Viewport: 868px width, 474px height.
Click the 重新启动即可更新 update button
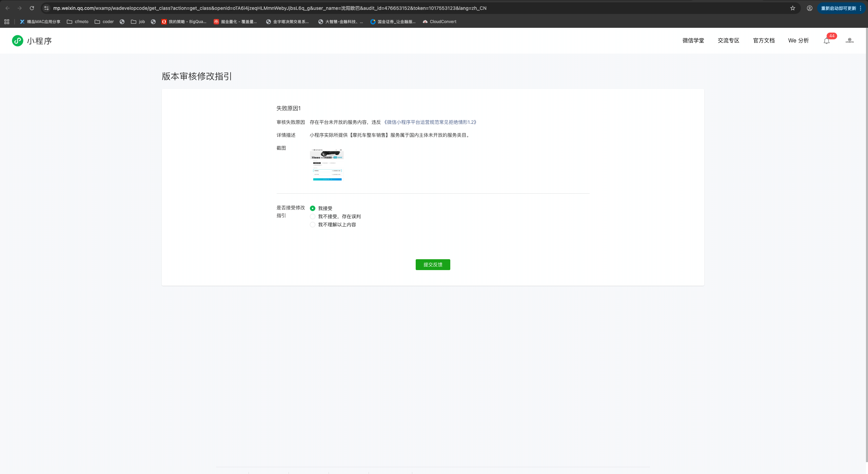click(838, 8)
